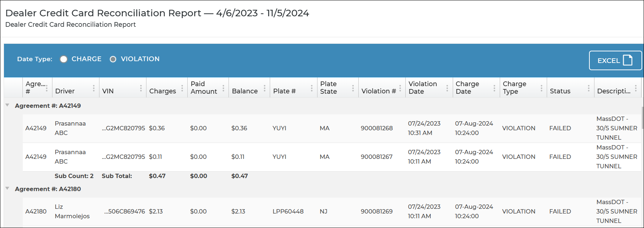The width and height of the screenshot is (644, 228).
Task: Open the Paid Amount column menu icon
Action: pos(223,88)
